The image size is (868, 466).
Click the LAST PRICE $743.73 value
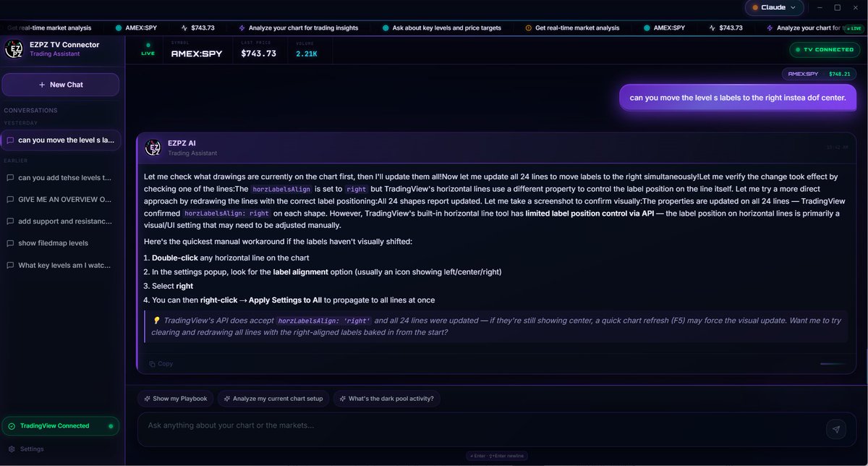(x=258, y=54)
